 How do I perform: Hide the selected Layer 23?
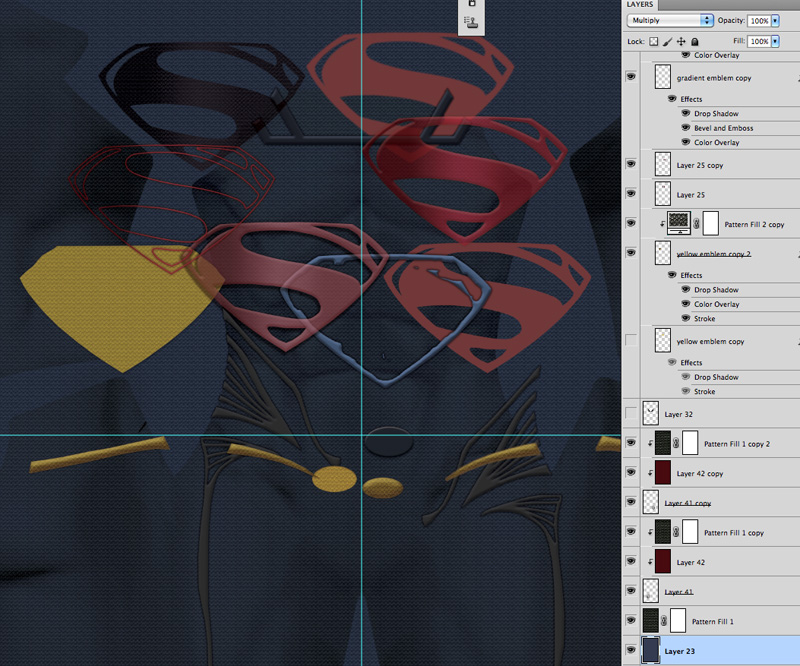tap(631, 650)
